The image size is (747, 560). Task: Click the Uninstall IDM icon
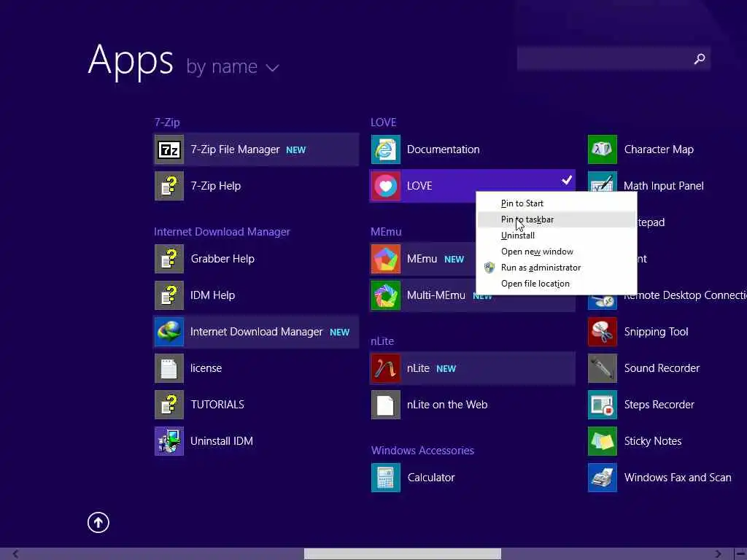(169, 441)
